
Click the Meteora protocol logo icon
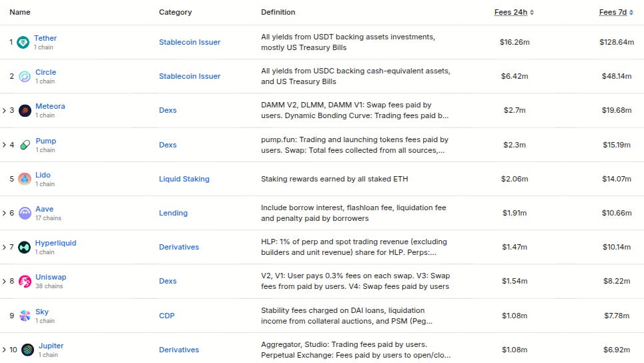point(25,111)
